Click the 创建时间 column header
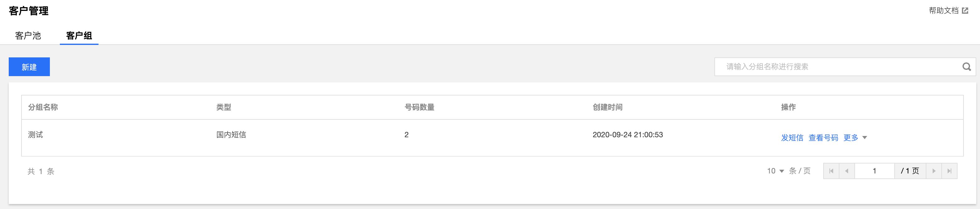The image size is (980, 209). tap(608, 107)
